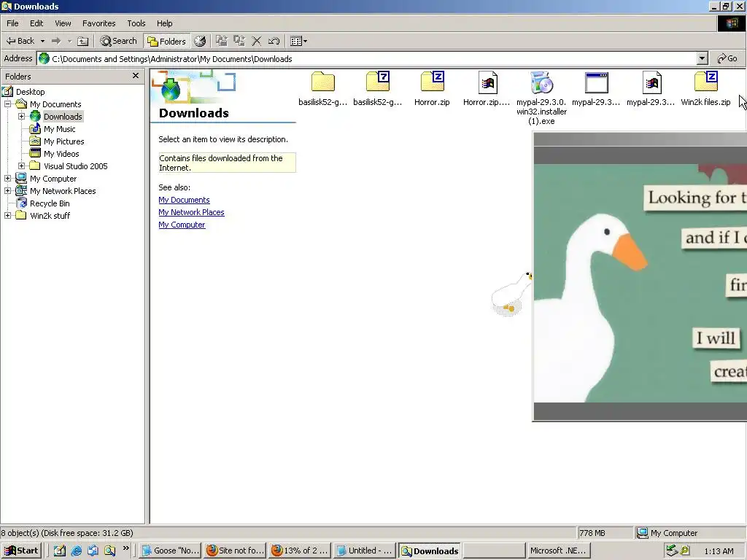The width and height of the screenshot is (747, 560).
Task: Go up one folder level
Action: 83,41
